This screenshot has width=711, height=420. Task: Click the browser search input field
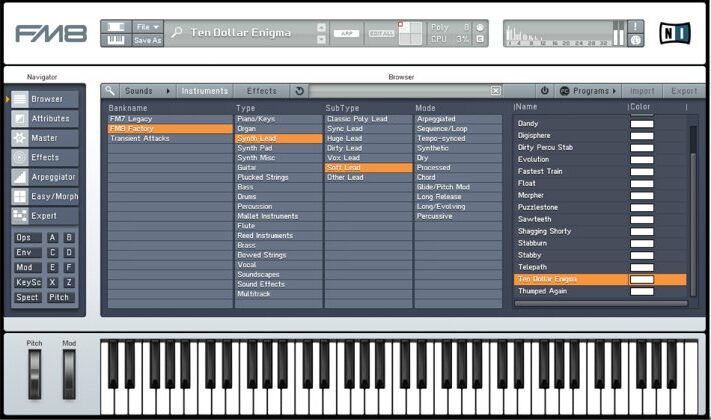click(399, 91)
